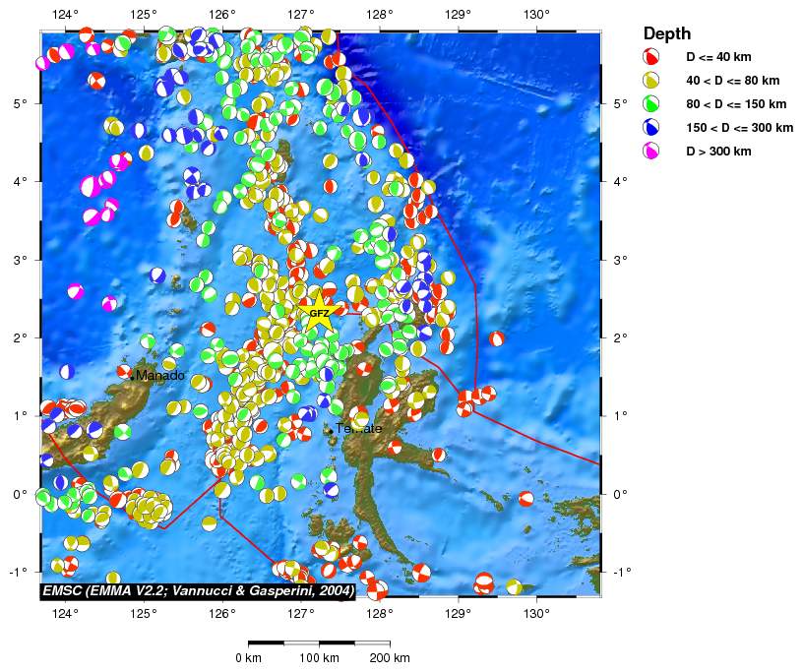
Task: Click the 100 km scale bar label
Action: 321,657
